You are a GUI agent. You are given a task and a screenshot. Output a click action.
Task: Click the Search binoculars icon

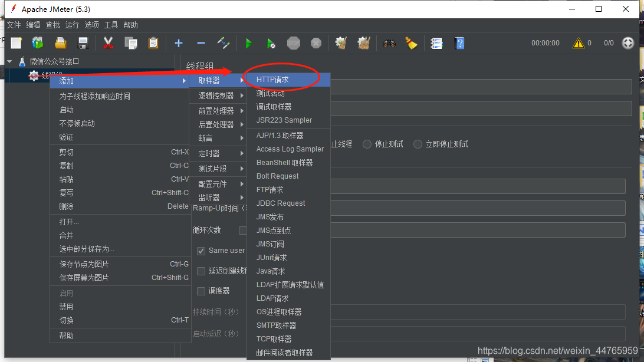point(389,43)
